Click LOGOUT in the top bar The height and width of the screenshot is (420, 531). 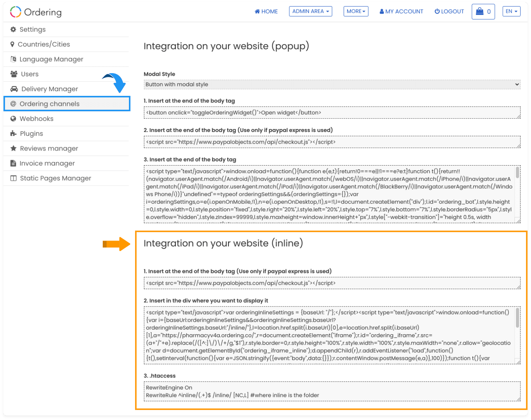coord(449,12)
